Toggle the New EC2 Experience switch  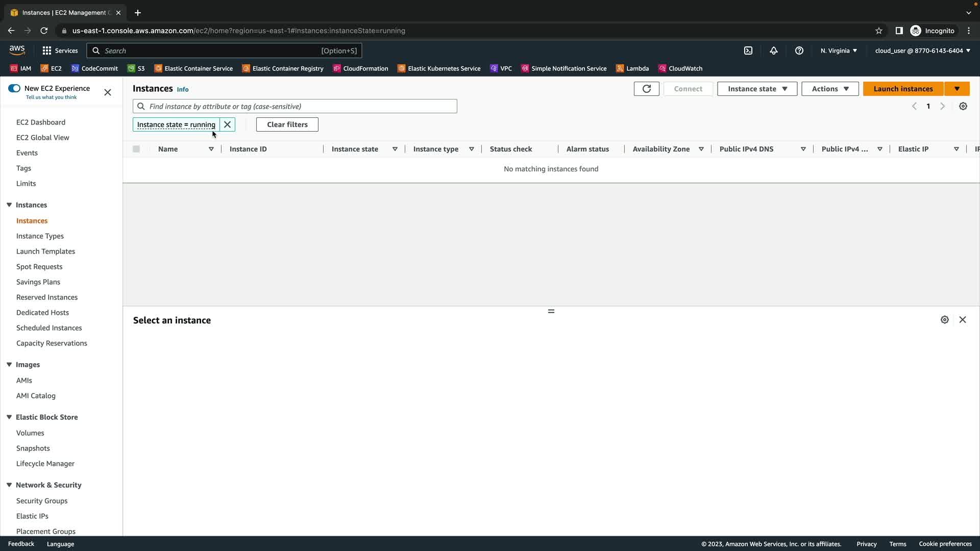14,88
